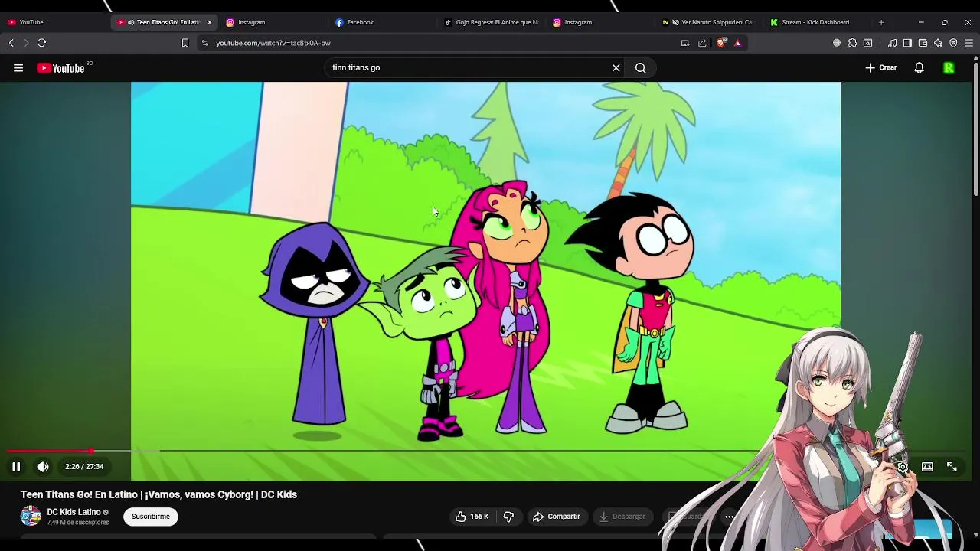Go forward in browser history

(x=26, y=43)
